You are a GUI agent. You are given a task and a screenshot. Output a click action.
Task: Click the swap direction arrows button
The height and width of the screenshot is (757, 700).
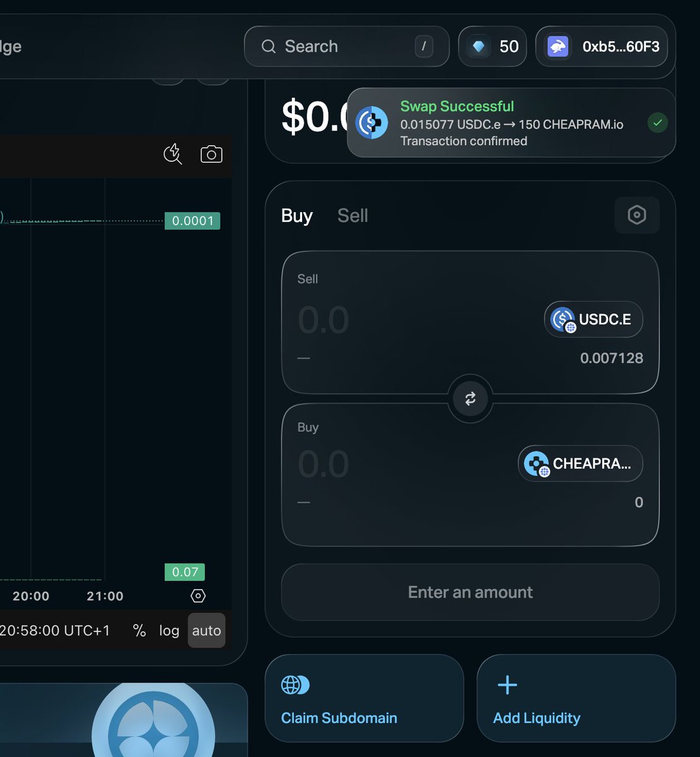click(470, 399)
